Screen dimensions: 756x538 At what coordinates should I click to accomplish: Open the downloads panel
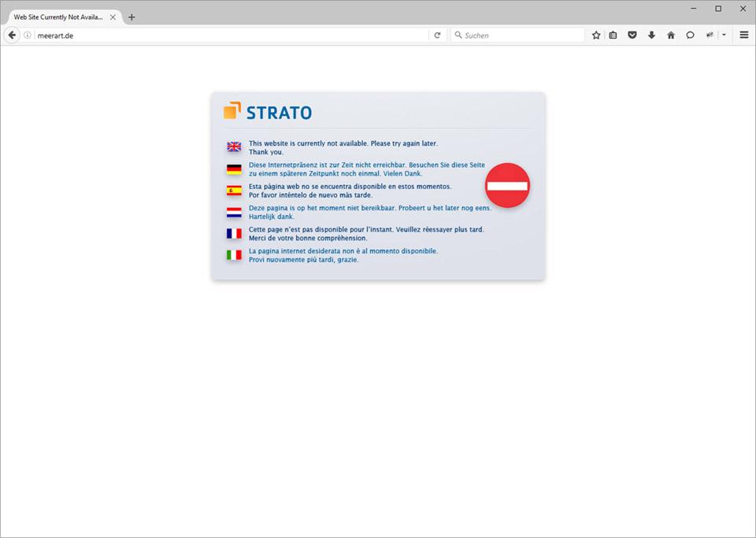651,35
